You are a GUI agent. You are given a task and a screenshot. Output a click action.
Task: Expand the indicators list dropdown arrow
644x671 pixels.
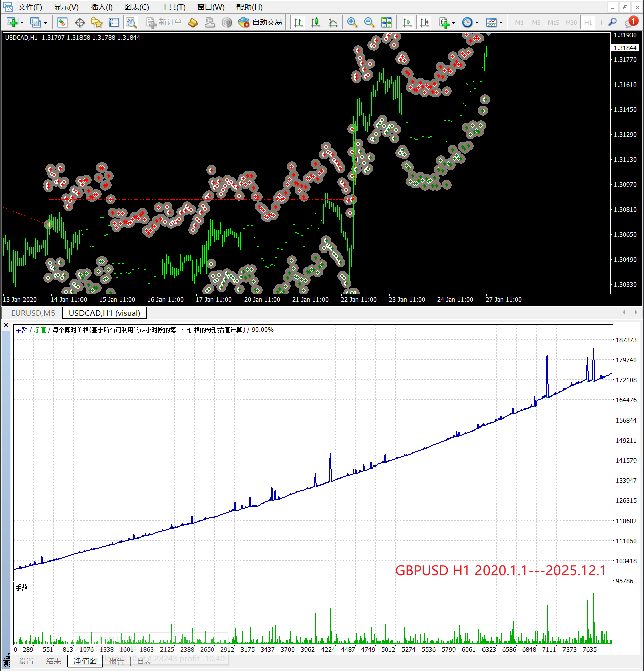coord(453,23)
